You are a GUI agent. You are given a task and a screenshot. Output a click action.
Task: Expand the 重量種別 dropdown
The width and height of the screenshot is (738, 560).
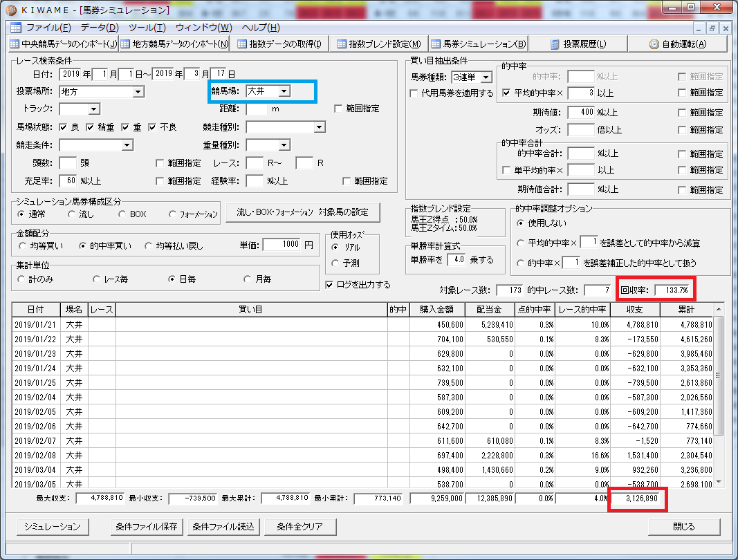[284, 145]
